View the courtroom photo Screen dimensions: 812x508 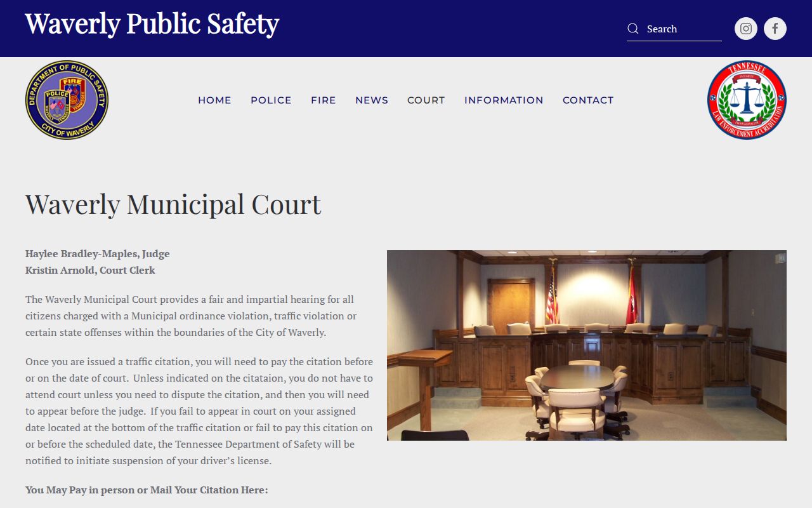(x=587, y=345)
